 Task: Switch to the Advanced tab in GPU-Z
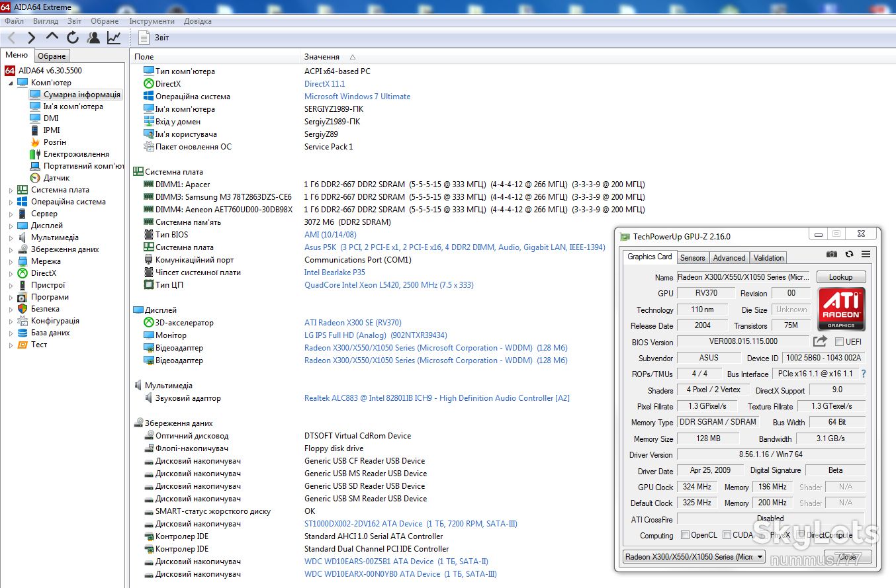point(729,258)
